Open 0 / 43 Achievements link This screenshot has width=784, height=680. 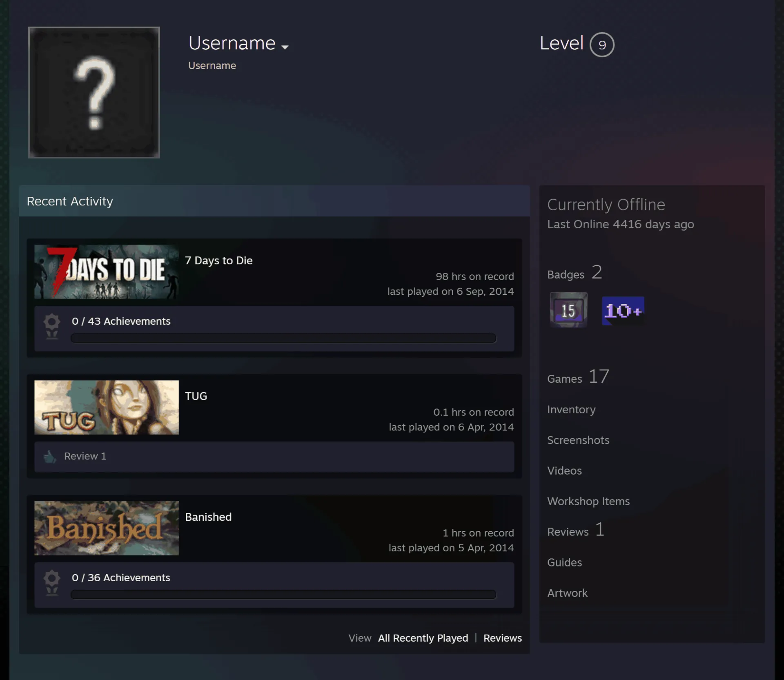tap(121, 321)
